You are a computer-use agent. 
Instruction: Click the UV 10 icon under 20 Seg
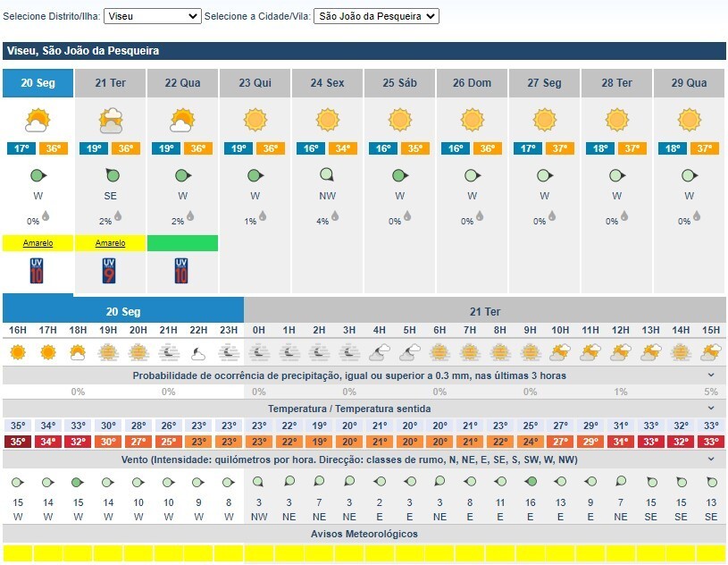37,271
